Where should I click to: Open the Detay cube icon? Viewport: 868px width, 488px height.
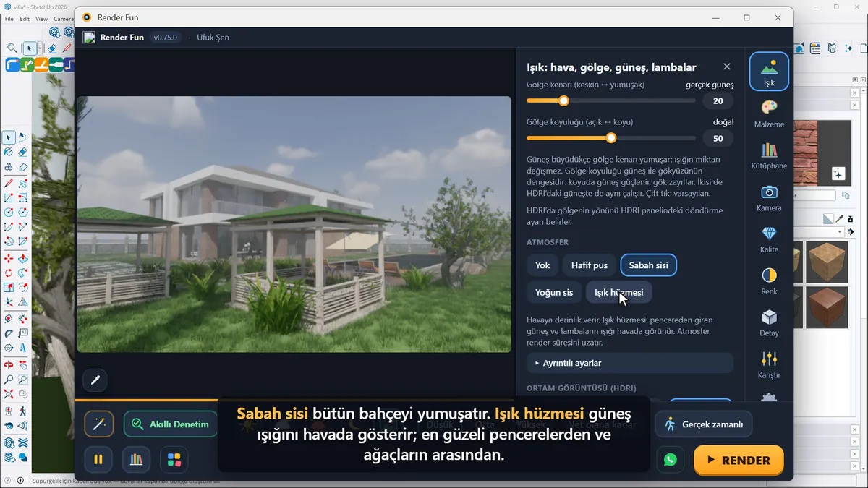[x=769, y=322]
